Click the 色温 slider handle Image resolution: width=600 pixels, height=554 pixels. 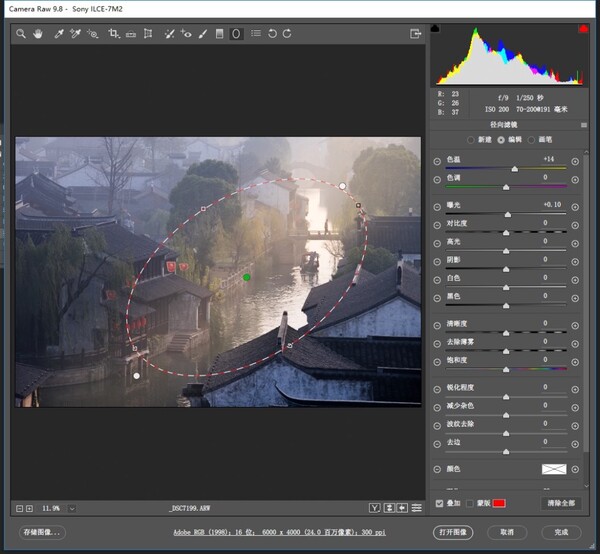pyautogui.click(x=515, y=169)
